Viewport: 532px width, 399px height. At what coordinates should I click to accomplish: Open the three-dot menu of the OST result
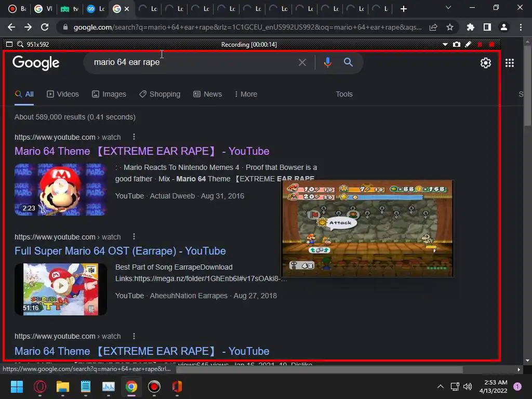click(134, 236)
